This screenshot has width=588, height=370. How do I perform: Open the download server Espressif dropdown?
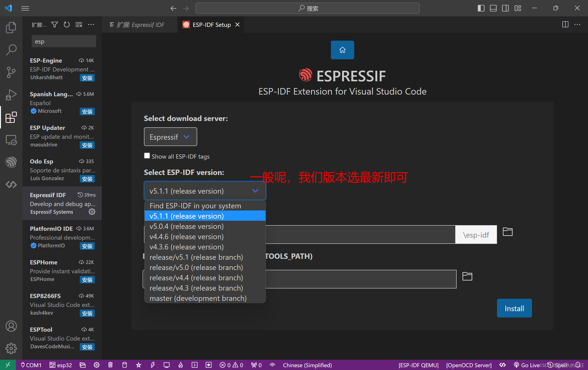coord(170,137)
